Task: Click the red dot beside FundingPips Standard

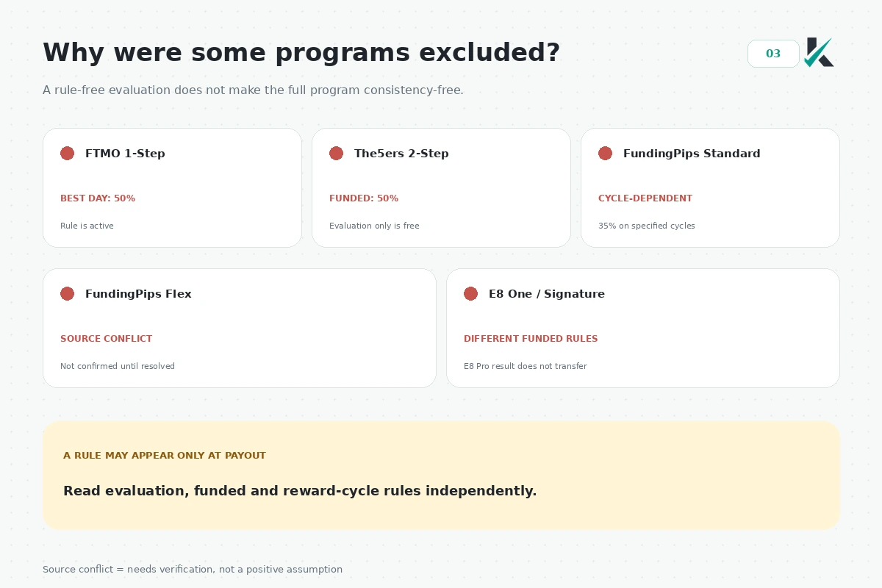Action: tap(605, 154)
